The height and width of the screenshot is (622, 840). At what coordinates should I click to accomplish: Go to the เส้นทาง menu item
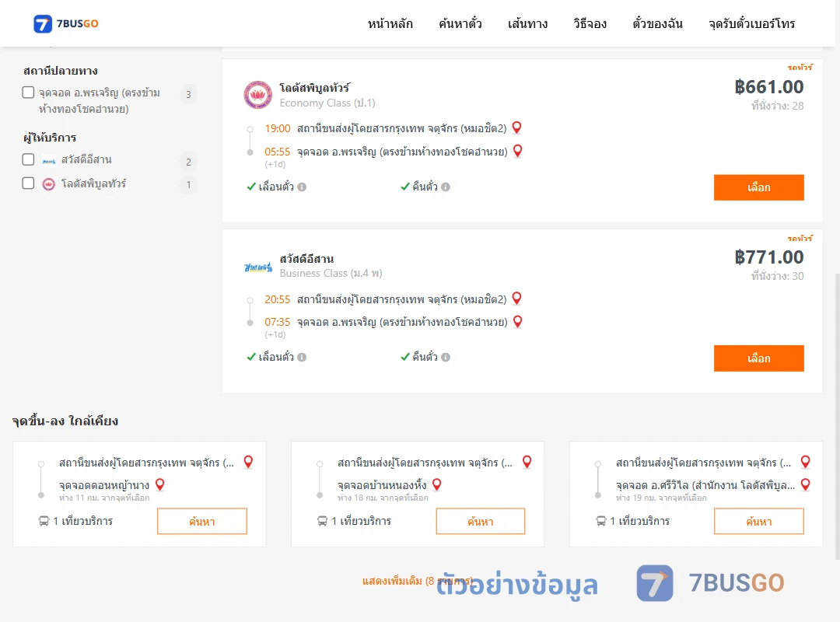[527, 23]
